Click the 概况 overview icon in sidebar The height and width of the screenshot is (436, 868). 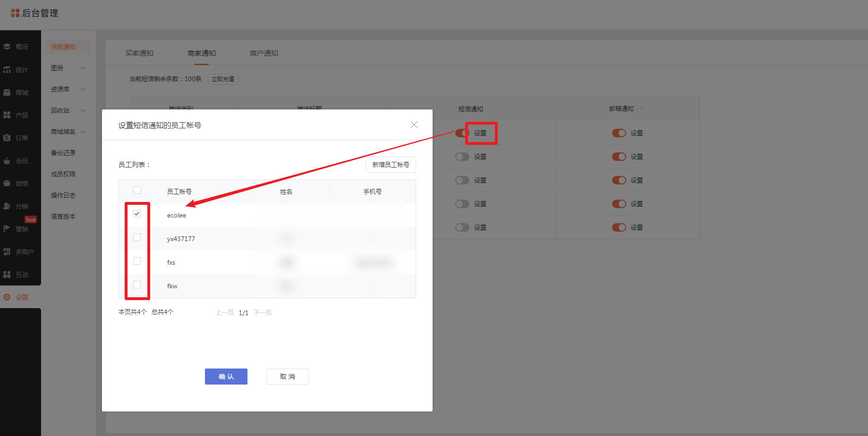[7, 47]
